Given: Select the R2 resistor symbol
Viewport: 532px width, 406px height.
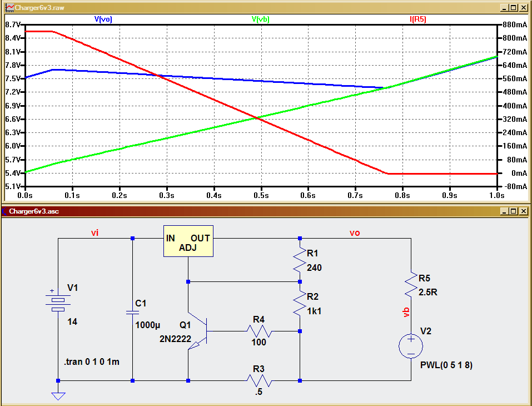Looking at the screenshot, I should [300, 304].
